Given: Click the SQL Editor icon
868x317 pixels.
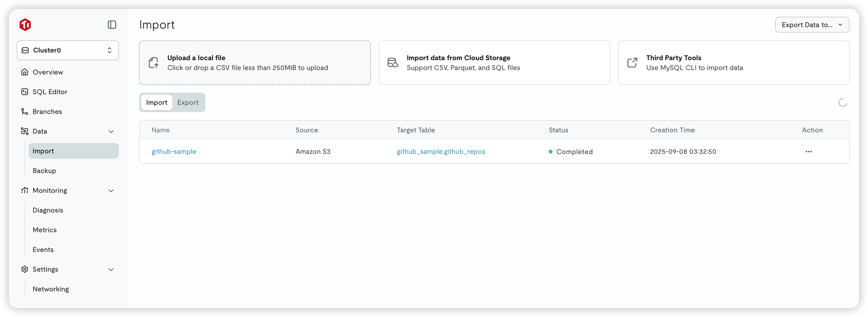Looking at the screenshot, I should click(x=25, y=92).
